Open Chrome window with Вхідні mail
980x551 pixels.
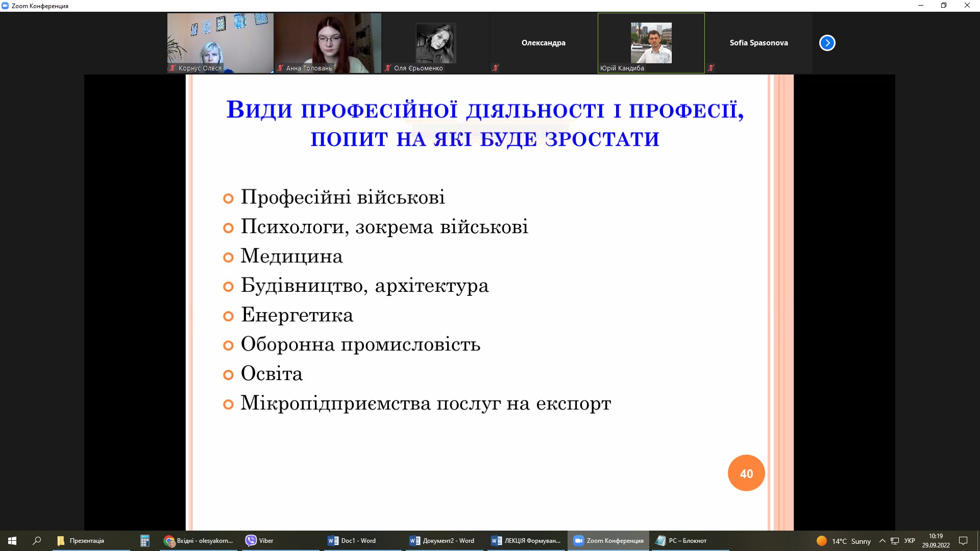[x=199, y=541]
